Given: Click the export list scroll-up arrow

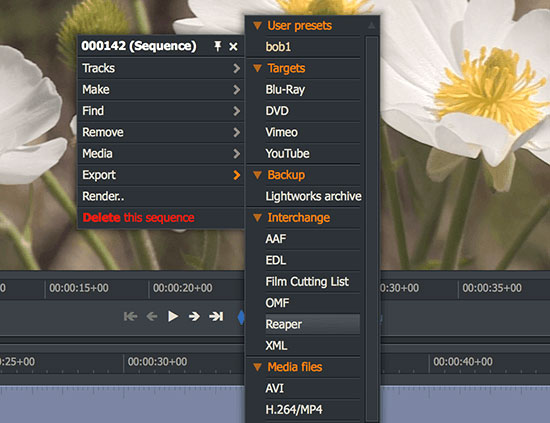Looking at the screenshot, I should click(371, 26).
